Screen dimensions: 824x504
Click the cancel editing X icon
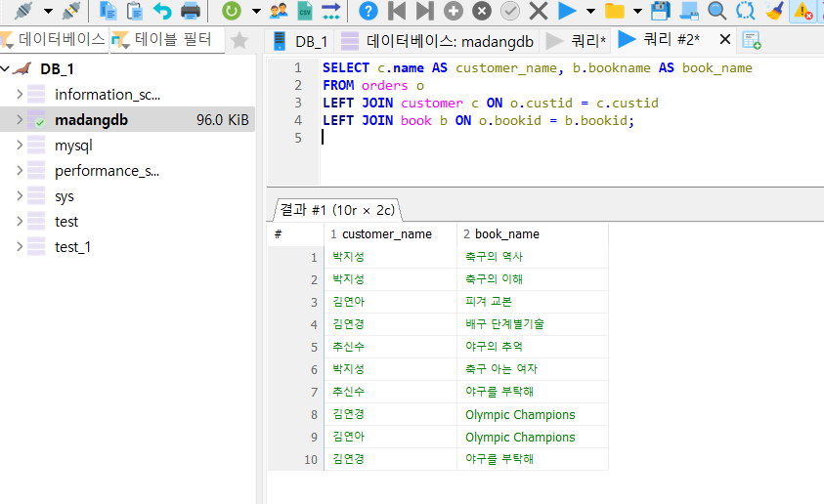[x=539, y=11]
